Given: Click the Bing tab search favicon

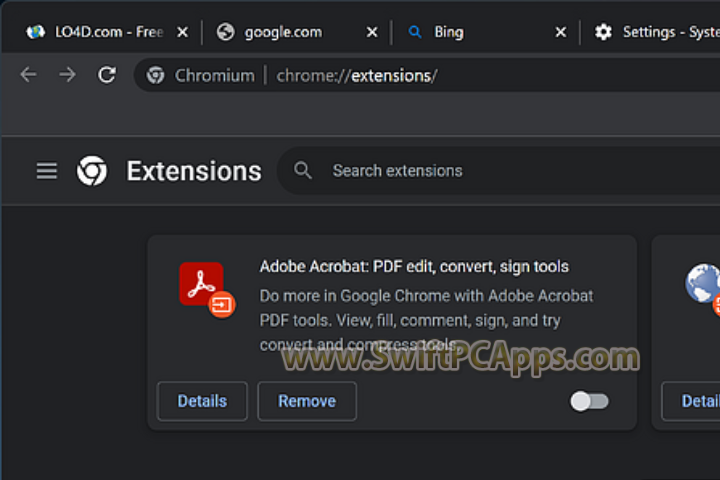Looking at the screenshot, I should [415, 32].
